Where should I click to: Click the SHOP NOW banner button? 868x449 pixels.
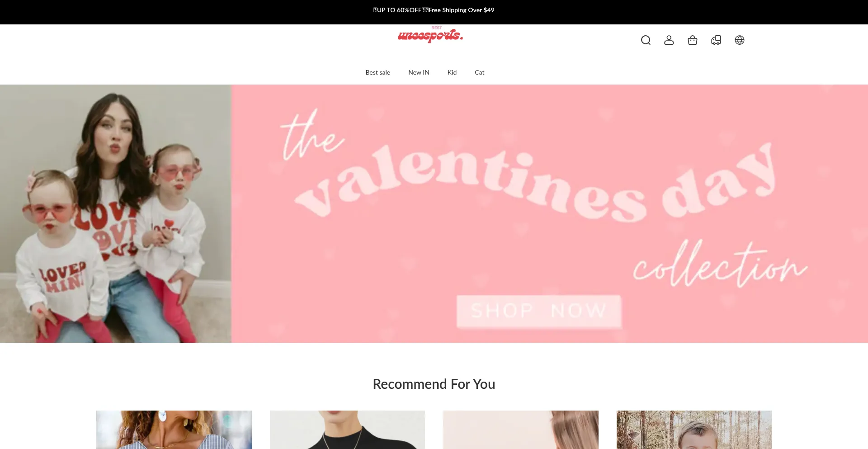click(x=539, y=311)
